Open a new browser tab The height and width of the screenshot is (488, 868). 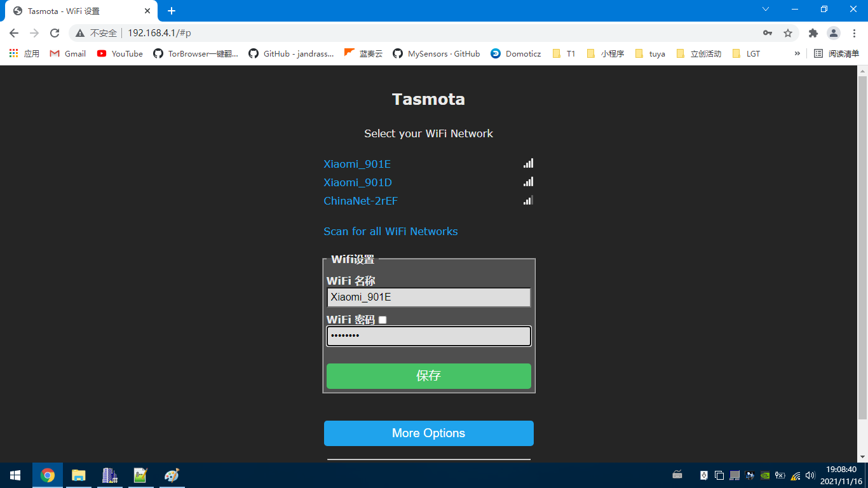pyautogui.click(x=172, y=11)
